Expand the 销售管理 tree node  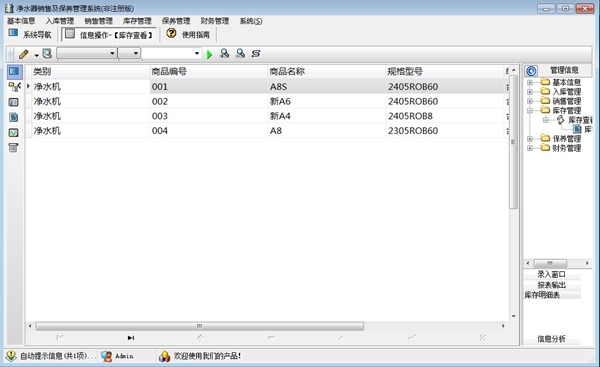click(x=530, y=101)
